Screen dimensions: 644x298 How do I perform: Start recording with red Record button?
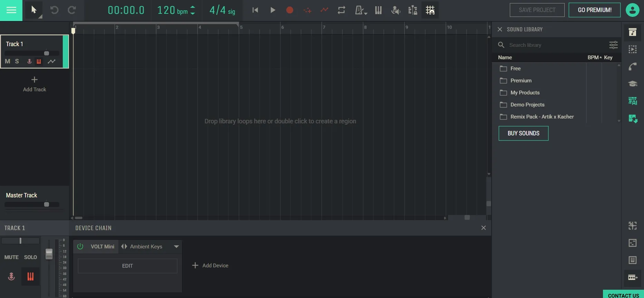290,10
